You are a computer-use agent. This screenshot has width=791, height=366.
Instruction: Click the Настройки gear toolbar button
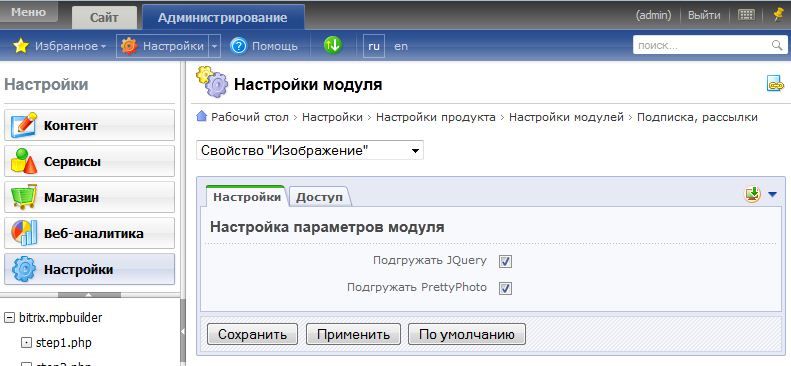tap(162, 46)
